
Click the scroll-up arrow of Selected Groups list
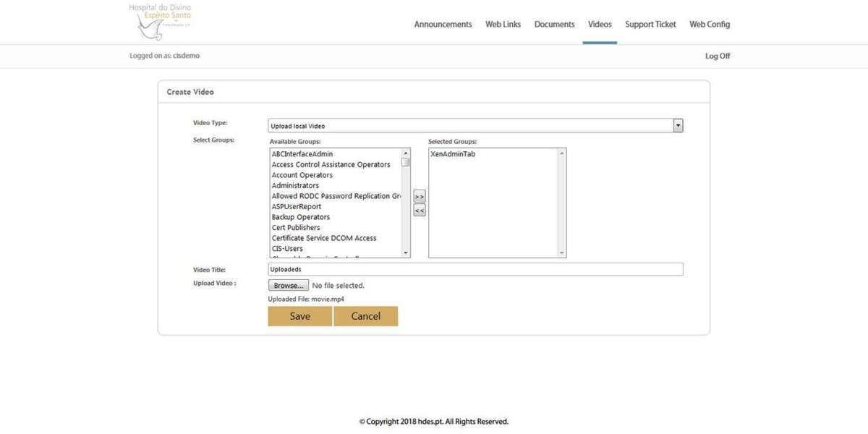click(x=561, y=153)
